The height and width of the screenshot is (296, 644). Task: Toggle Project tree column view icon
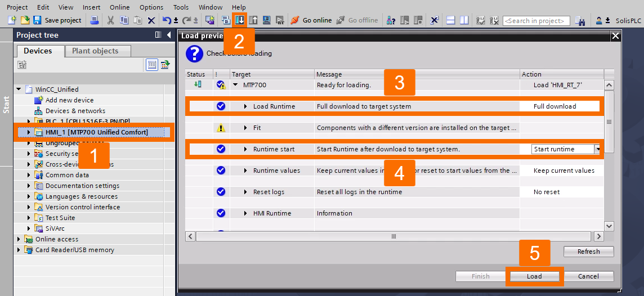tap(158, 35)
